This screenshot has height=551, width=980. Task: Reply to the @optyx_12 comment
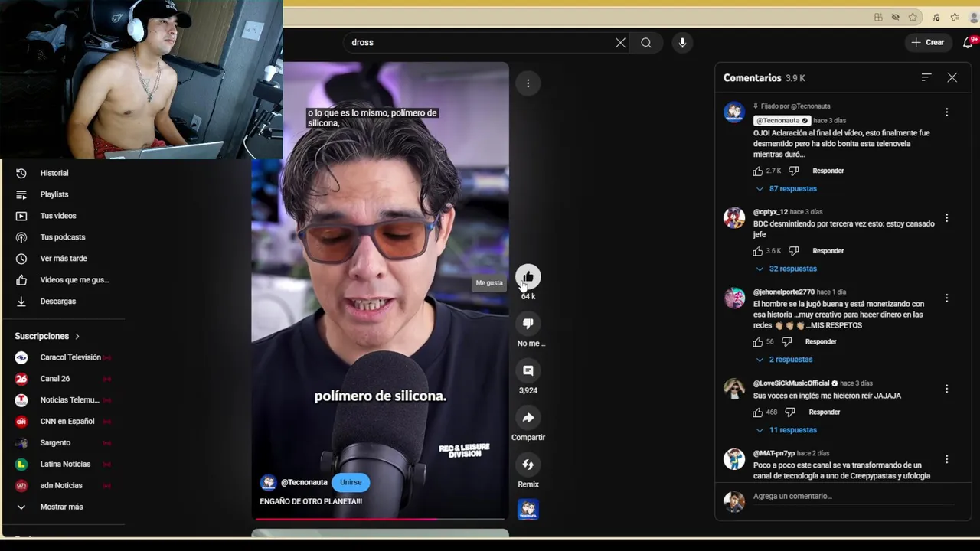pyautogui.click(x=828, y=251)
